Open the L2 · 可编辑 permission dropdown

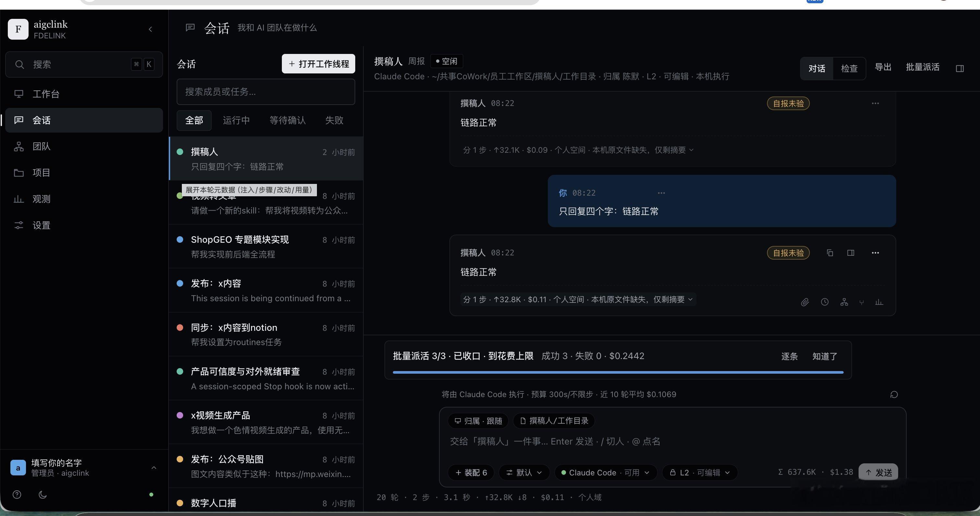tap(700, 472)
